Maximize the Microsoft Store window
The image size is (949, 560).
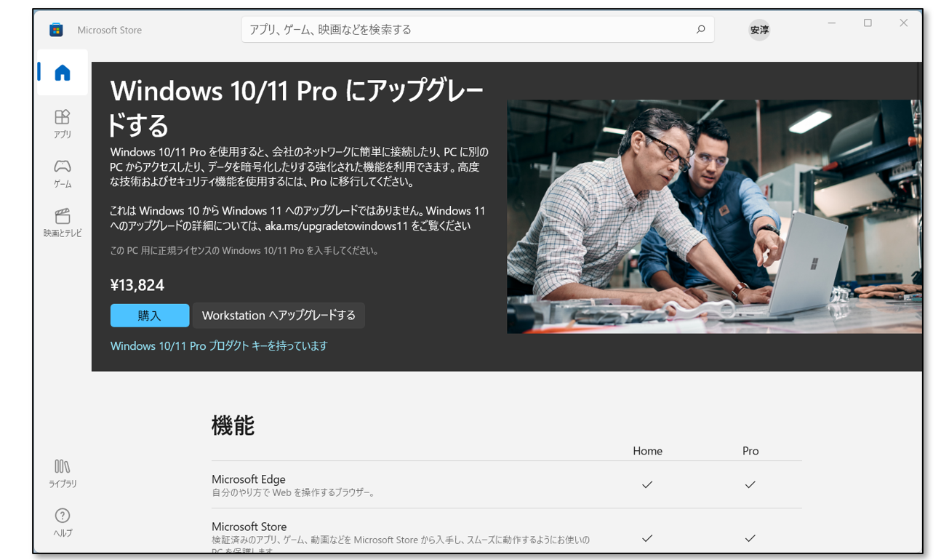pyautogui.click(x=868, y=23)
